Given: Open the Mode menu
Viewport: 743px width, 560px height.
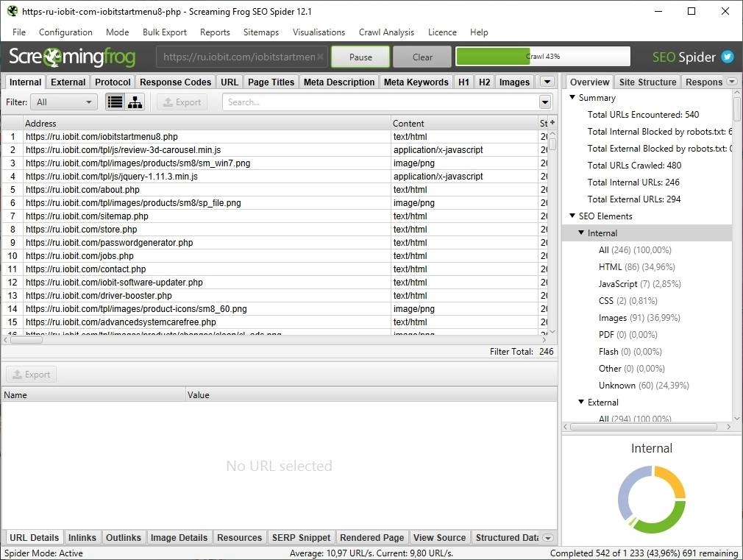Looking at the screenshot, I should (x=117, y=32).
